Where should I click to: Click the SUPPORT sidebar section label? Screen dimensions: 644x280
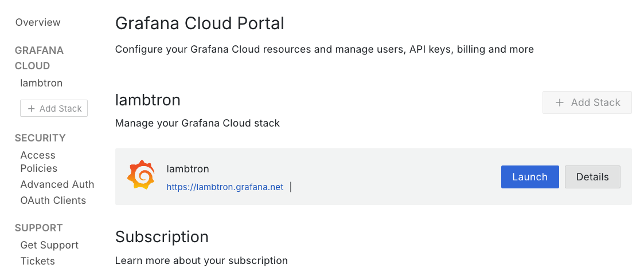coord(39,228)
